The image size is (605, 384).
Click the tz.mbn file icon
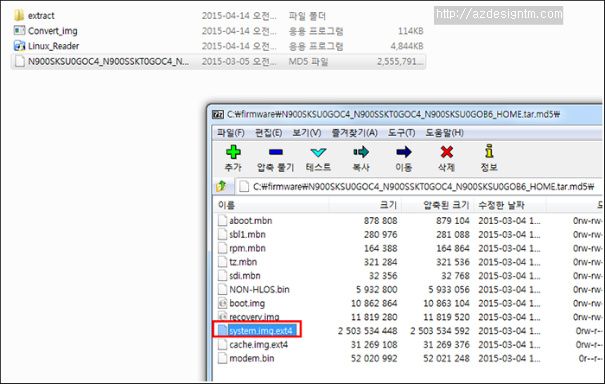pos(222,262)
